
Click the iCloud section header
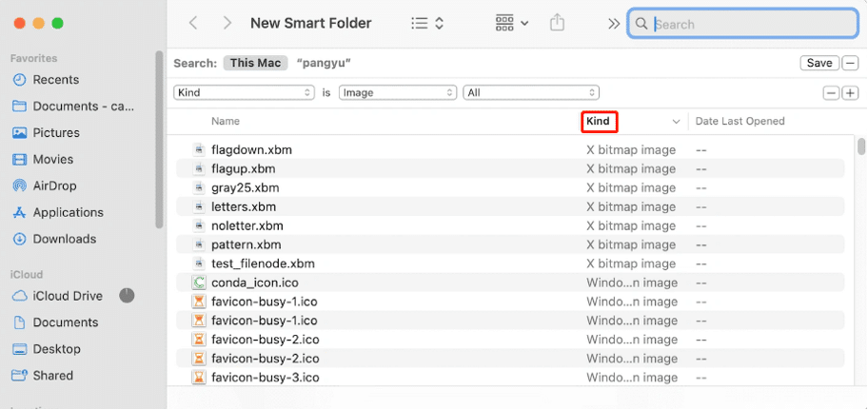(27, 274)
